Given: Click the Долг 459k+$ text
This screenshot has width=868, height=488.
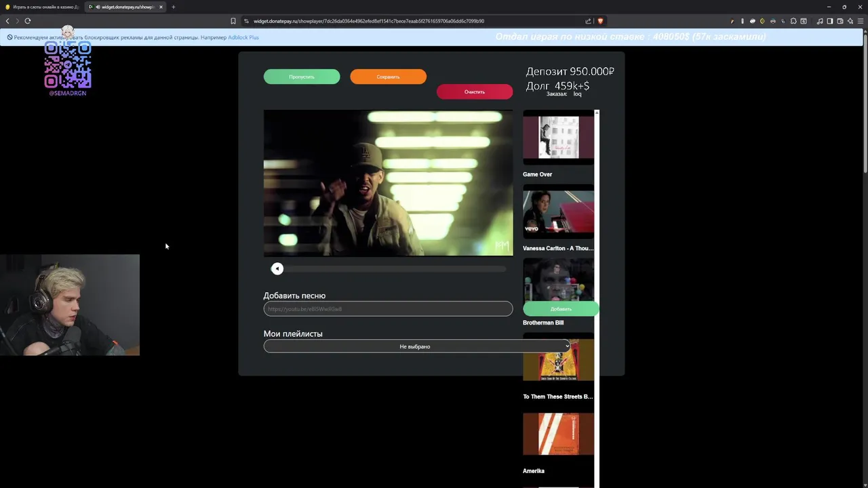Looking at the screenshot, I should pyautogui.click(x=557, y=85).
